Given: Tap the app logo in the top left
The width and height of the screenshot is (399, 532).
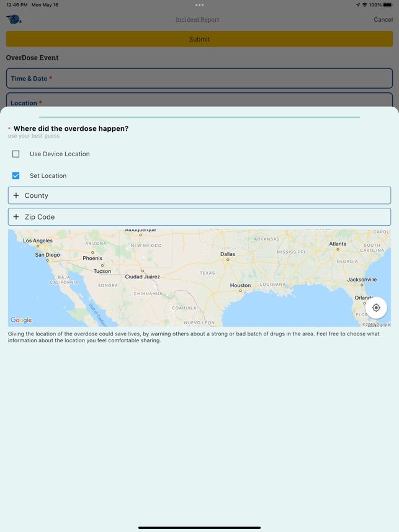Looking at the screenshot, I should tap(12, 19).
